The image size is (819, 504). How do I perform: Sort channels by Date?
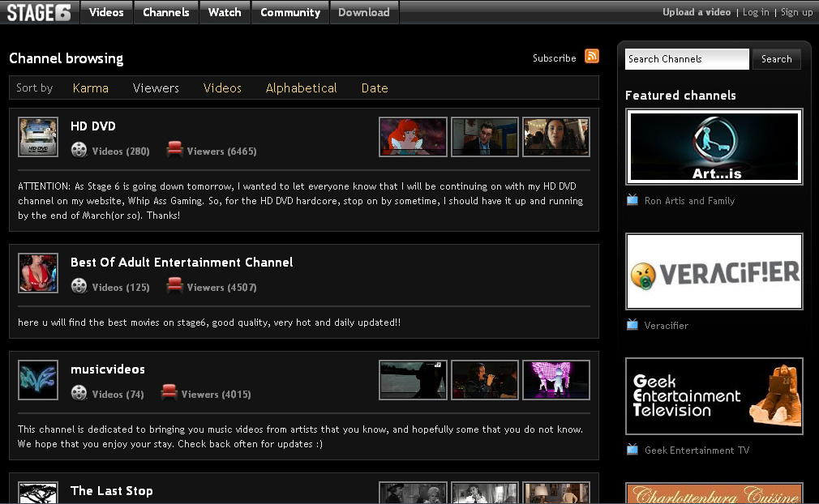click(x=375, y=88)
